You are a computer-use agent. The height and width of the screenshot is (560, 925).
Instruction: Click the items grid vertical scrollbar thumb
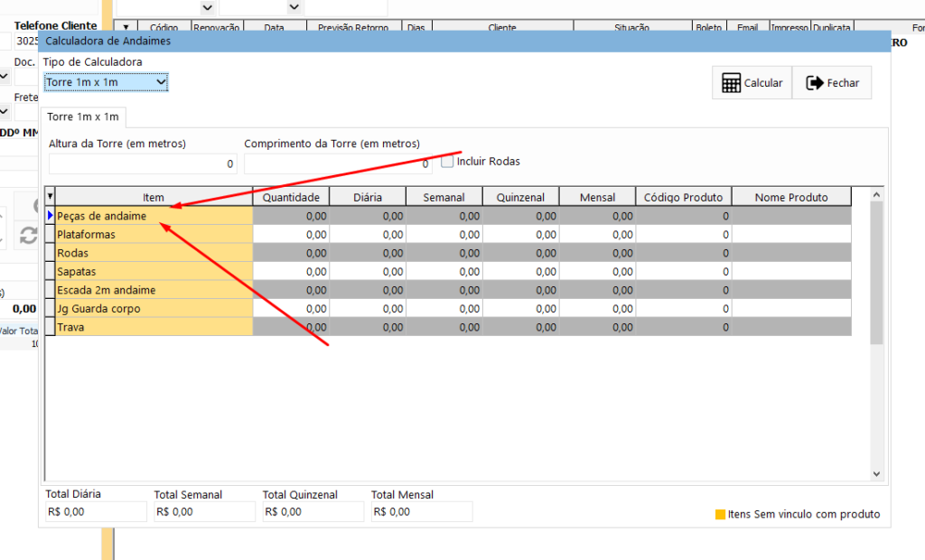pos(876,273)
